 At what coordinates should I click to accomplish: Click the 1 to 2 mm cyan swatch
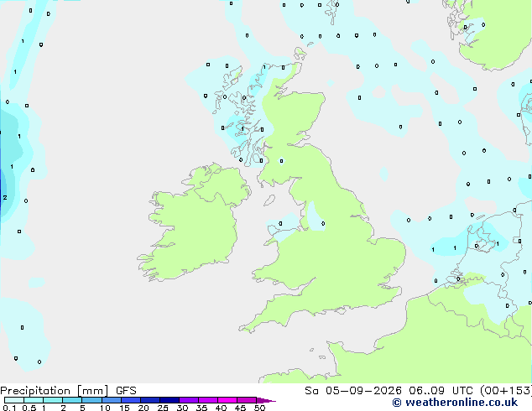tap(53, 400)
